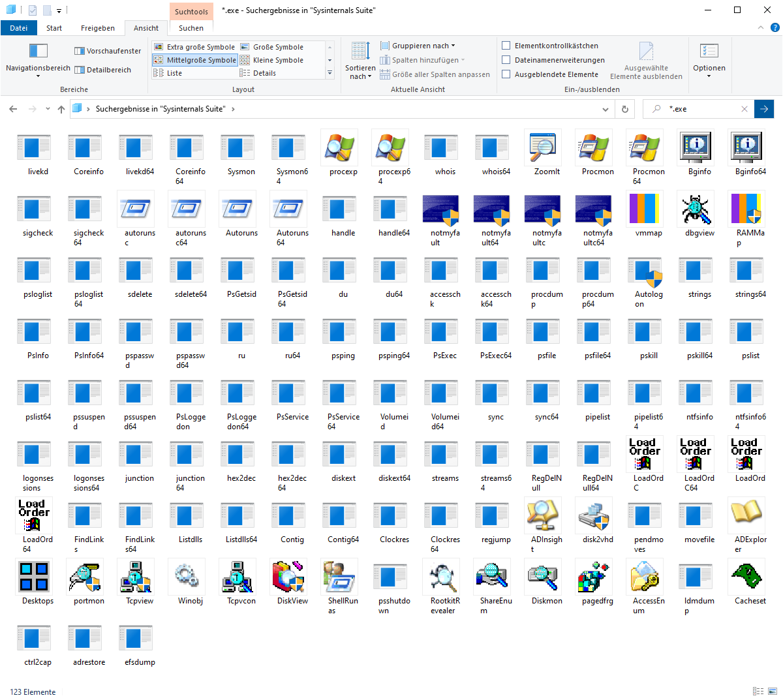
Task: Switch to the Suchen tab
Action: [x=191, y=28]
